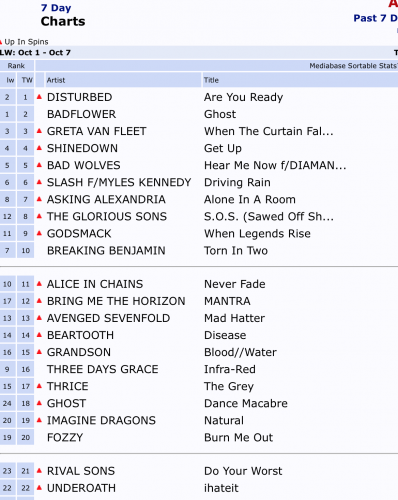Click the song title Never Fade

pyautogui.click(x=235, y=284)
